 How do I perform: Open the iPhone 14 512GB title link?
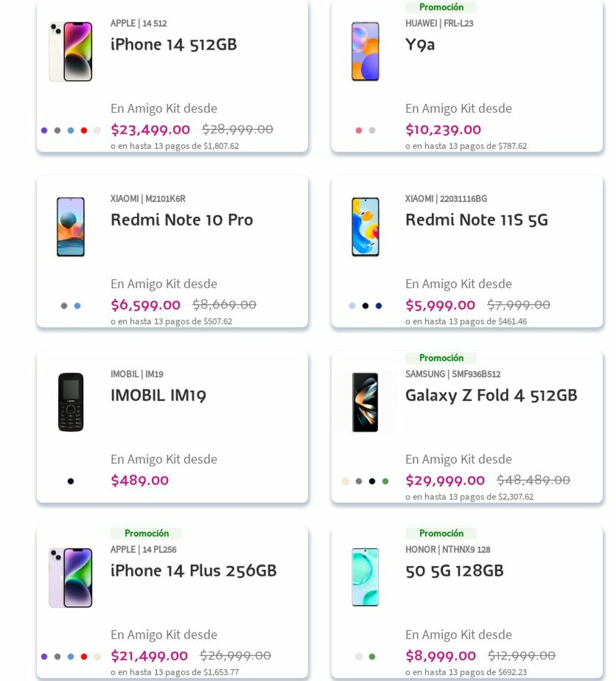[173, 44]
